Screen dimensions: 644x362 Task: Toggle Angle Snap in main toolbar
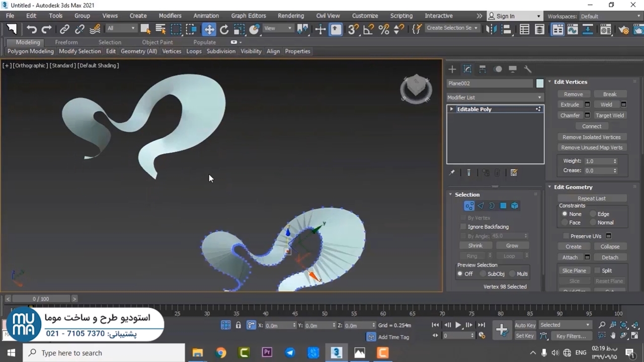point(368,29)
